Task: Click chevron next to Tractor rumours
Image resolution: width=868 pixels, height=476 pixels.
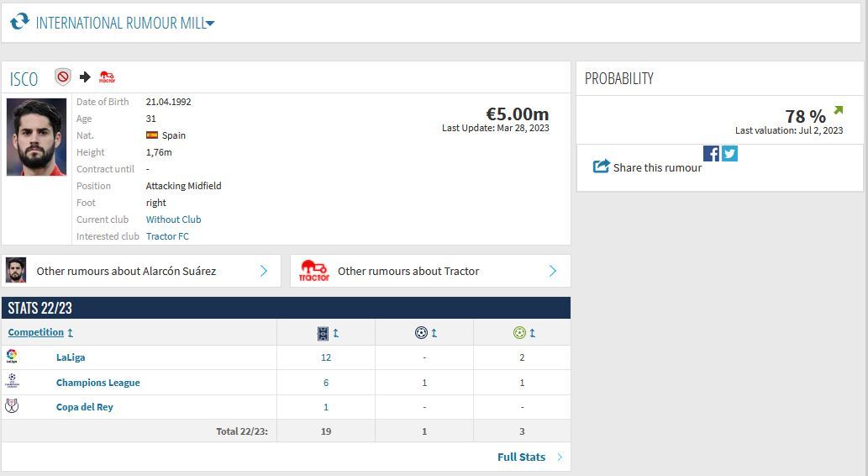Action: pos(552,271)
